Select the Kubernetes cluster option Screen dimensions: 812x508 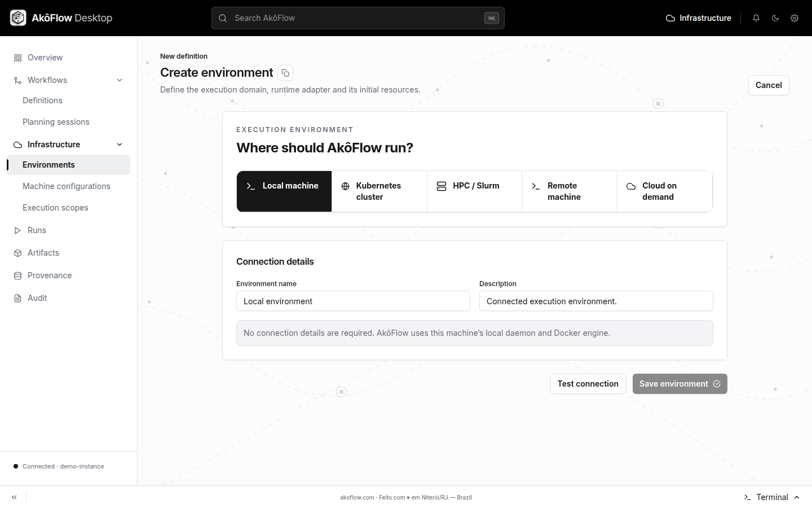coord(379,191)
